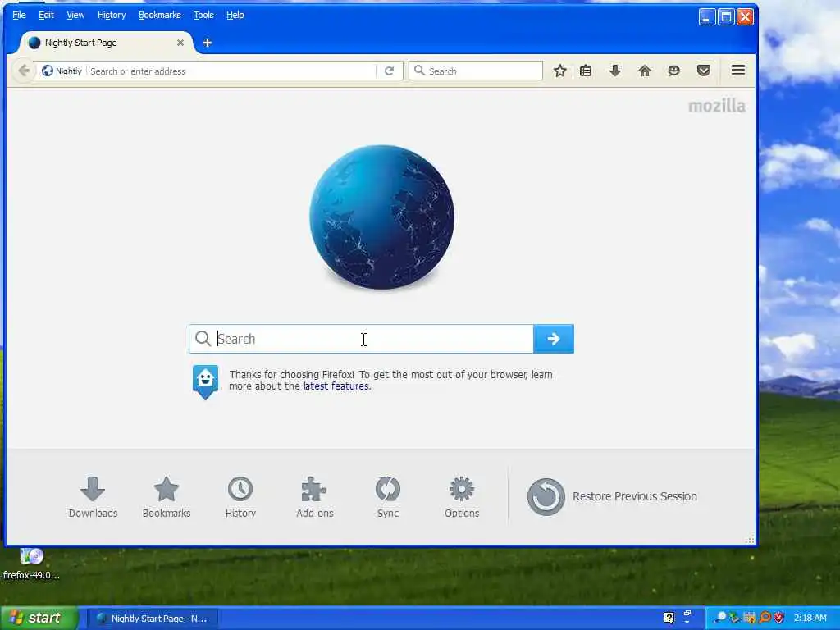Open the Bookmarks menu
The width and height of the screenshot is (840, 630).
click(x=160, y=15)
